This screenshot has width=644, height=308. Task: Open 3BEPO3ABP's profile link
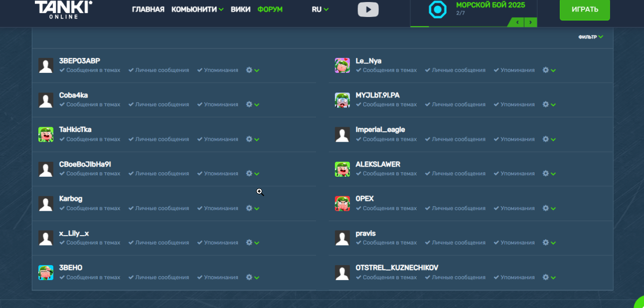80,61
